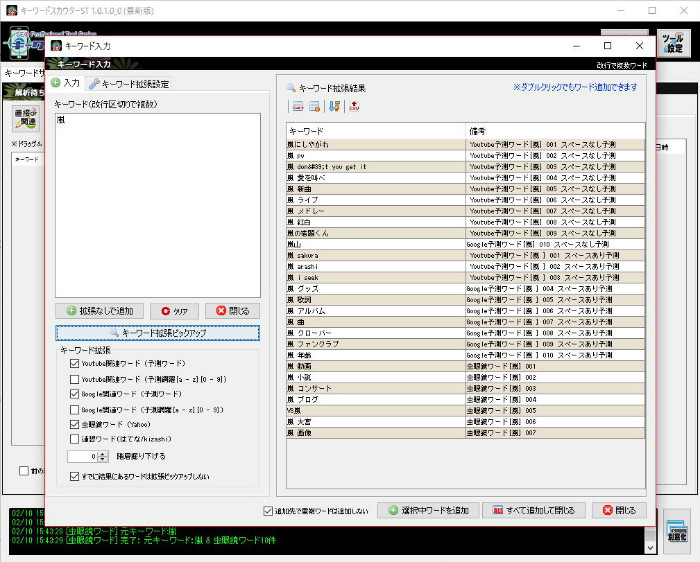Click すべて追加して閉じる button

click(x=533, y=510)
